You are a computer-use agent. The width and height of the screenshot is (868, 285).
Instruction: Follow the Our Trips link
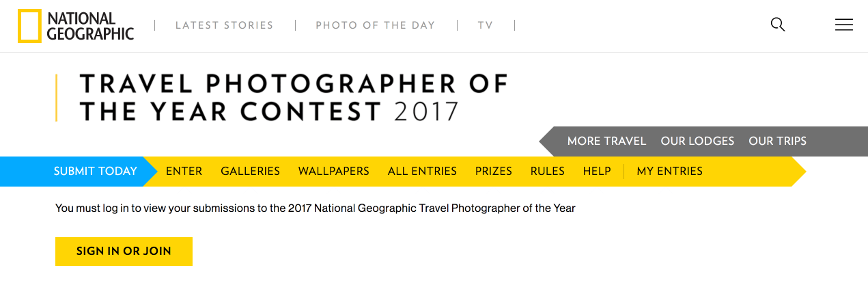click(x=777, y=141)
